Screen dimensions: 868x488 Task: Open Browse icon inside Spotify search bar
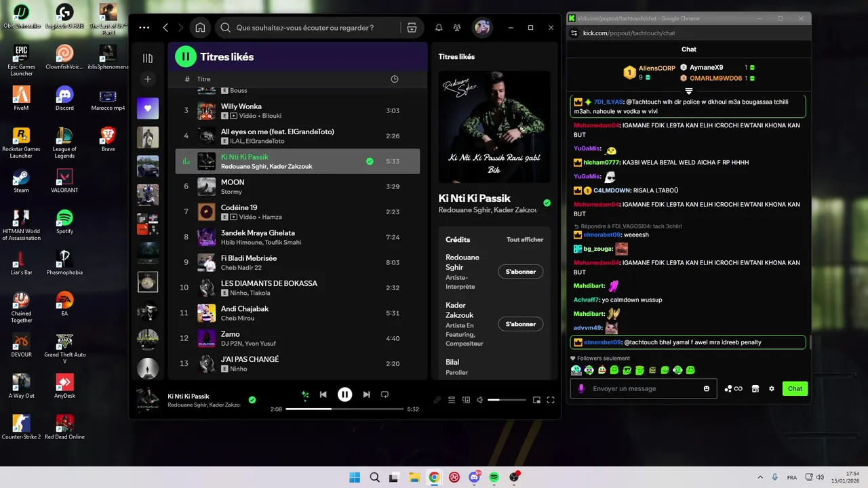(412, 28)
